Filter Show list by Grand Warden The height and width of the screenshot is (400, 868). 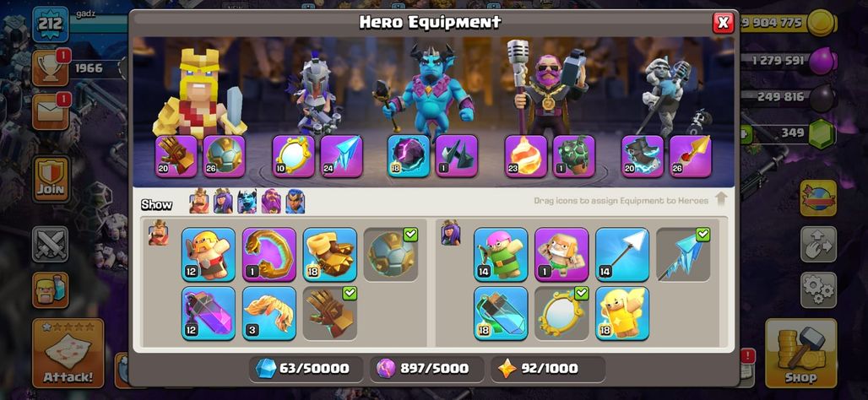click(x=271, y=202)
